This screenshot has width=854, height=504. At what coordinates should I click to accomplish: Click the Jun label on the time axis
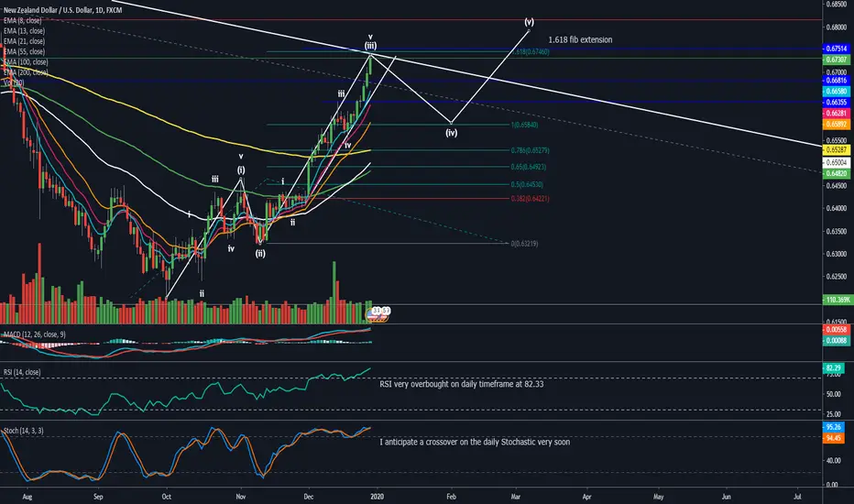[726, 497]
